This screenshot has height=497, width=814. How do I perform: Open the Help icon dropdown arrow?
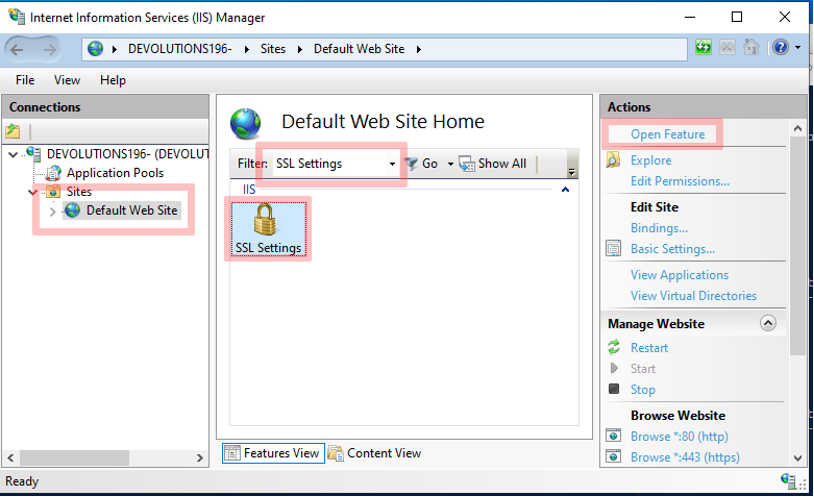[797, 47]
